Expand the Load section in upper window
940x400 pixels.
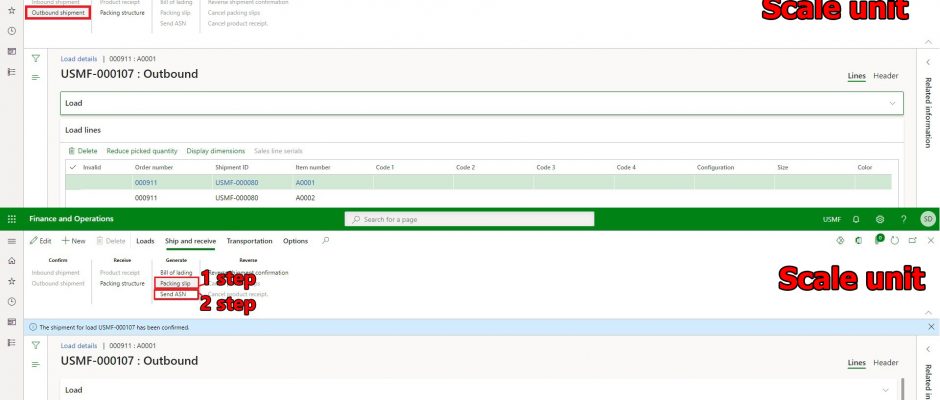892,103
